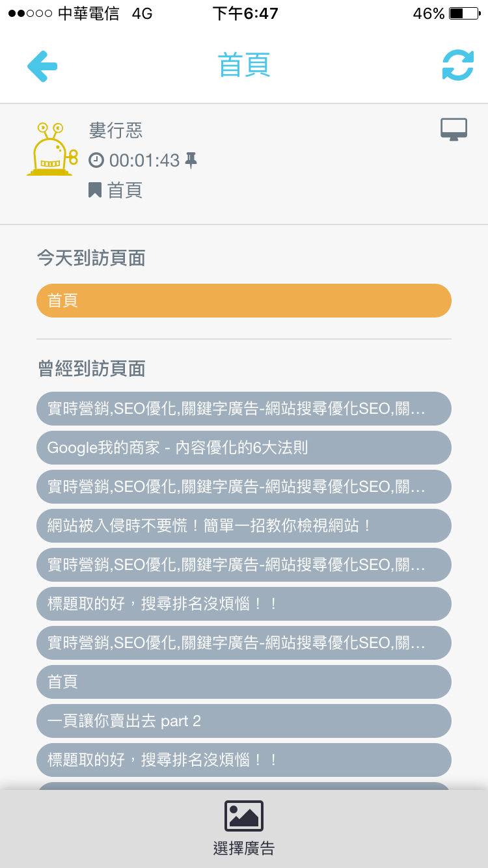The image size is (488, 868).
Task: Tap the battery indicator in status bar
Action: coord(465,14)
